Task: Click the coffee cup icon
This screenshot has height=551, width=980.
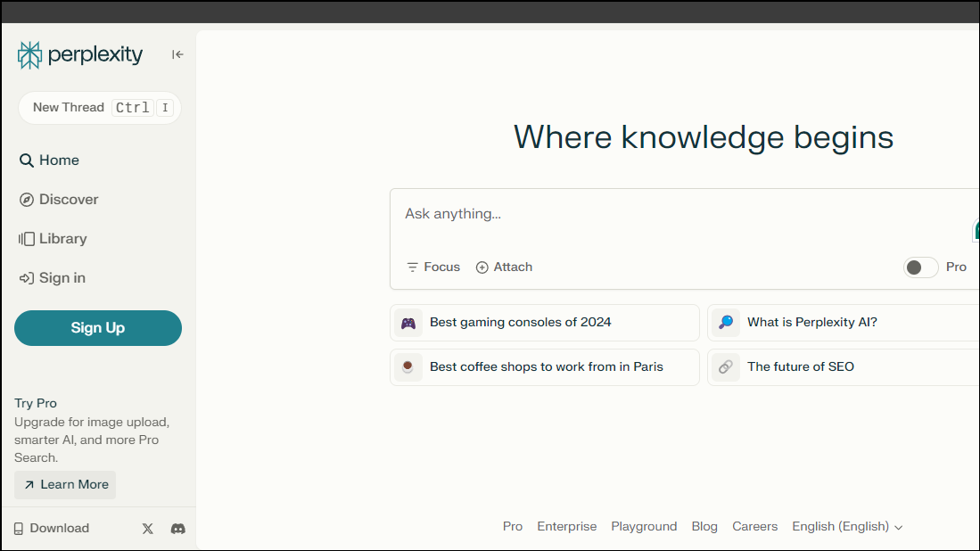Action: click(x=408, y=367)
